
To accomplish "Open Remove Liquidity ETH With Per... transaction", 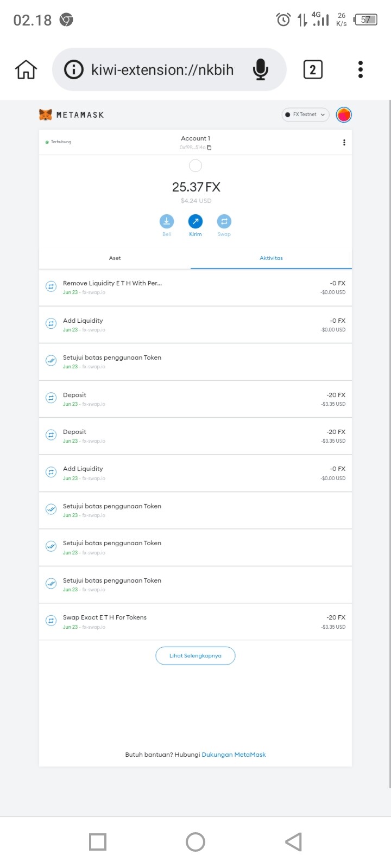I will coord(195,288).
